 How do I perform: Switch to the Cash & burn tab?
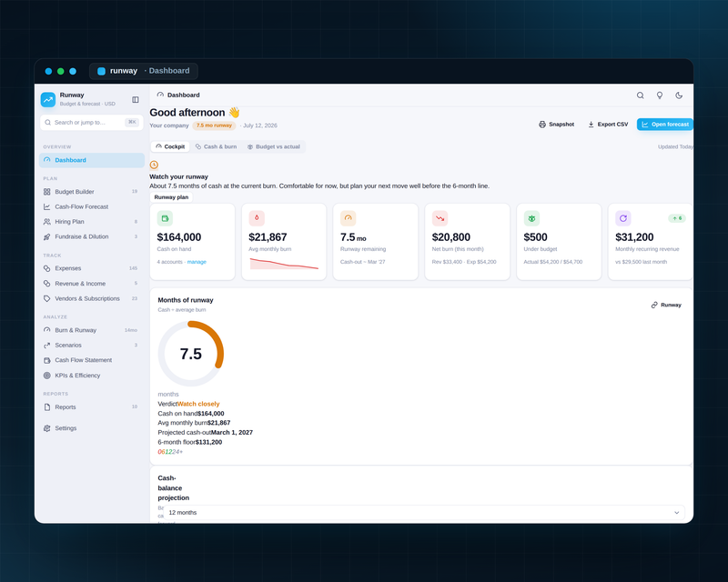coord(216,146)
